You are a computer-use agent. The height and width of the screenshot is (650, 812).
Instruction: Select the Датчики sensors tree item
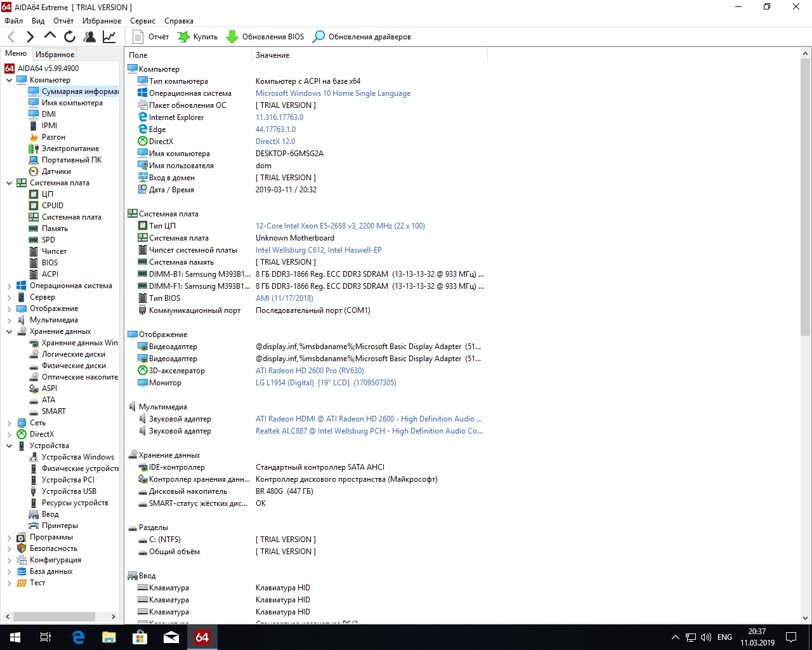[x=56, y=171]
